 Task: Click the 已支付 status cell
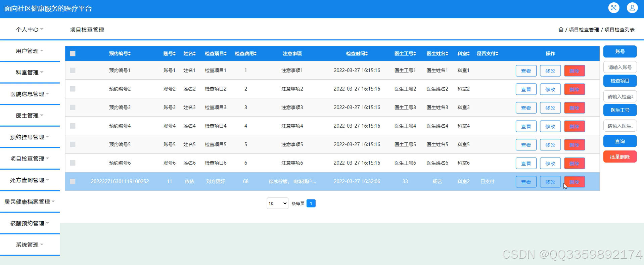click(x=488, y=181)
